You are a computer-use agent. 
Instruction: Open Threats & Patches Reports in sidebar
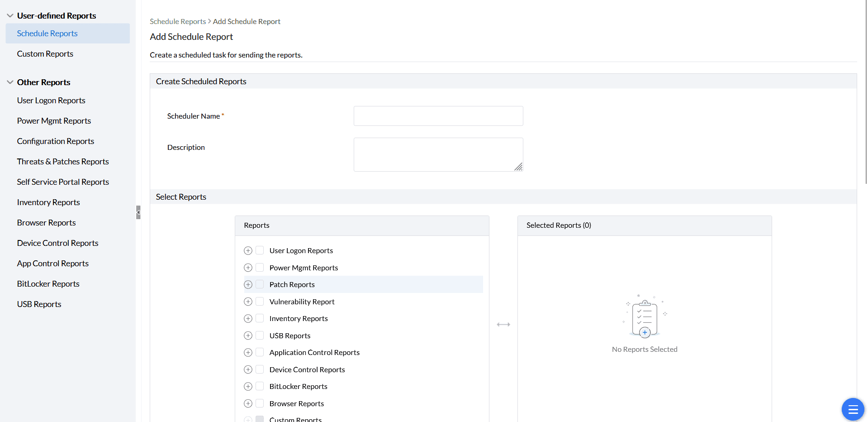(x=63, y=162)
